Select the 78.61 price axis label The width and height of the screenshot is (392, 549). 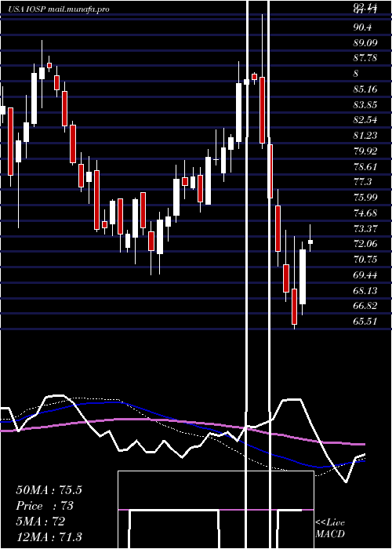click(x=365, y=166)
